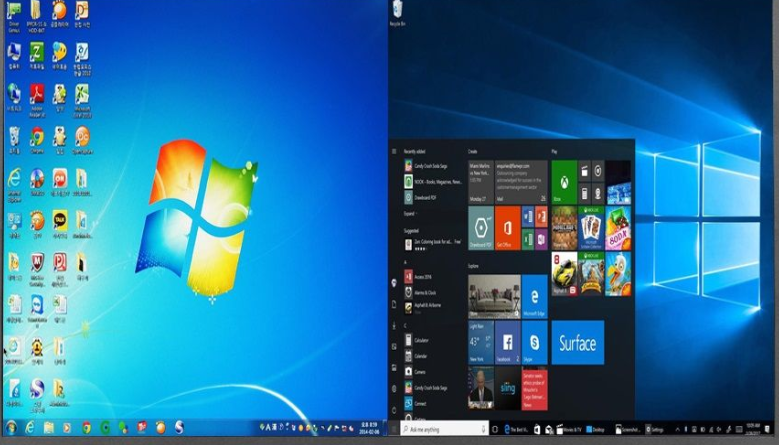Screen dimensions: 779x445
Task: Open the Asphalt 8 tile
Action: (x=564, y=274)
